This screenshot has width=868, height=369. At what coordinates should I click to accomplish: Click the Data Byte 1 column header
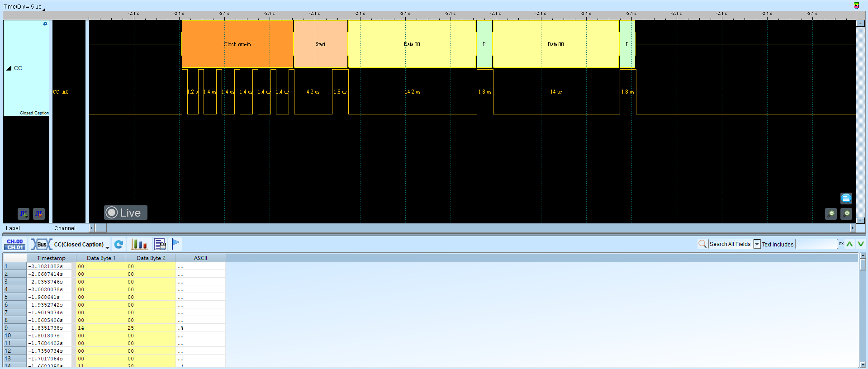pyautogui.click(x=101, y=258)
